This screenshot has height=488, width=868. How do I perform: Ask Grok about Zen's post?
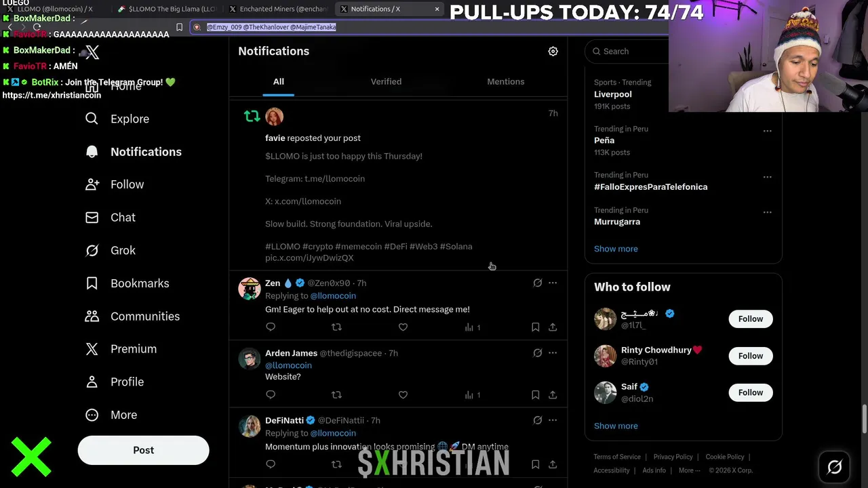click(537, 283)
